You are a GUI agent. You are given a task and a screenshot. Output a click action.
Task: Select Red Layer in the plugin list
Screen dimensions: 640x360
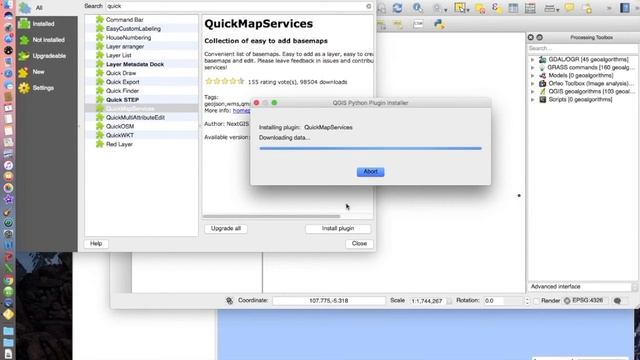119,144
